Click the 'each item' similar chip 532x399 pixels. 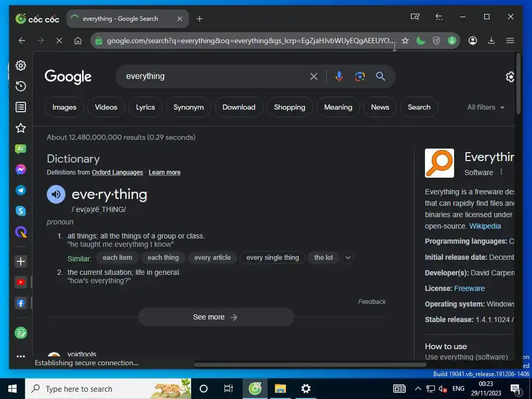click(117, 258)
